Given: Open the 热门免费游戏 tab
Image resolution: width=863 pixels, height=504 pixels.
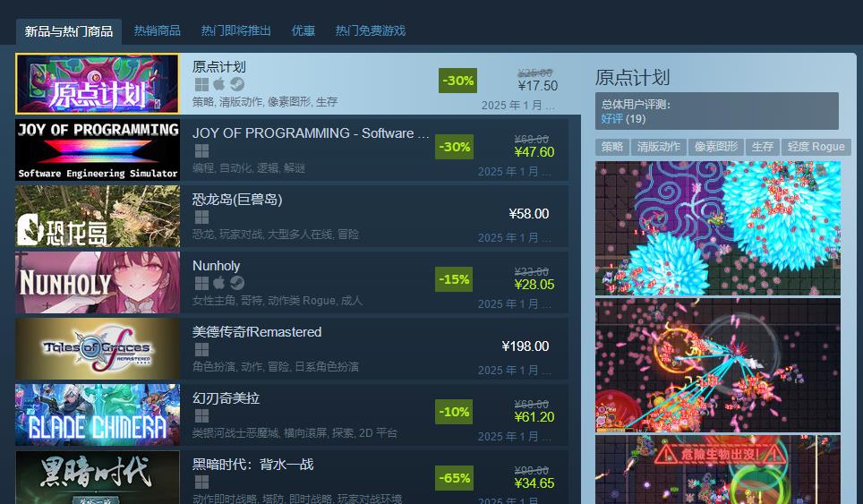Looking at the screenshot, I should [x=371, y=30].
